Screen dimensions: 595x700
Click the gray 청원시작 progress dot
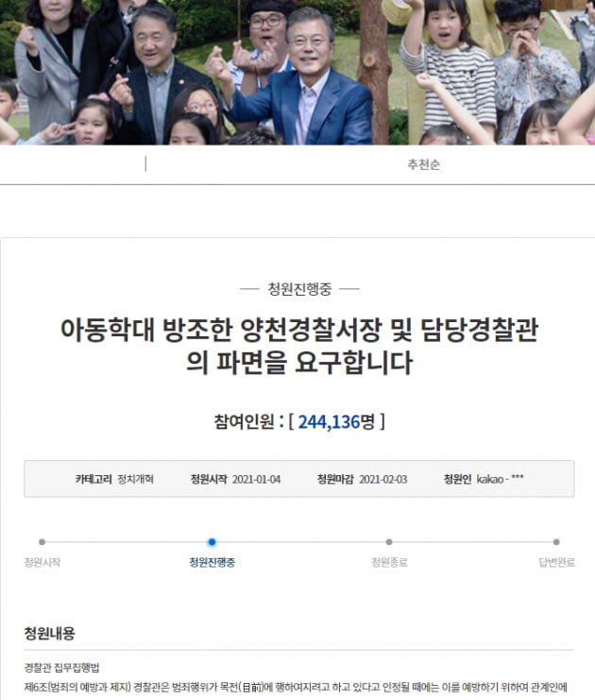tap(42, 542)
